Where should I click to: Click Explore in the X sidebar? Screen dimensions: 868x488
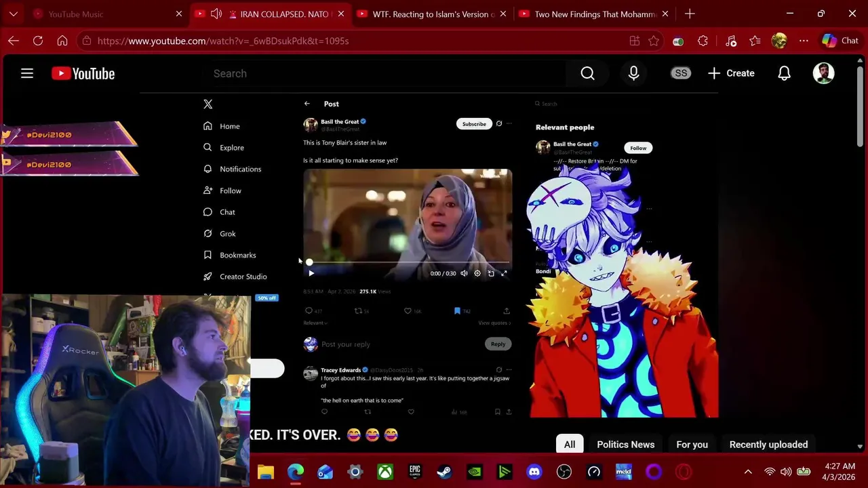click(224, 147)
